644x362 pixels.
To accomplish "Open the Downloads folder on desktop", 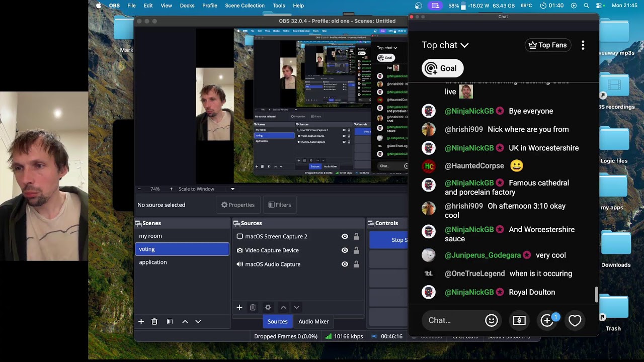I will click(x=616, y=250).
